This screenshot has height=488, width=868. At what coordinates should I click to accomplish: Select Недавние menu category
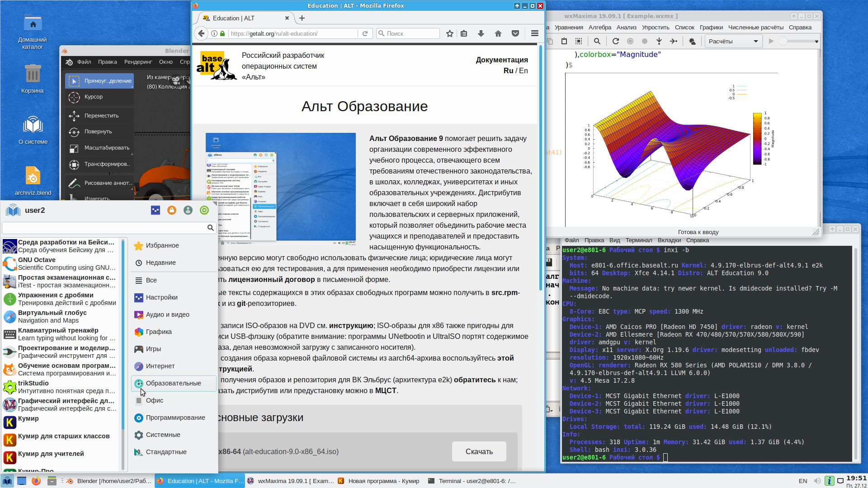tap(174, 263)
